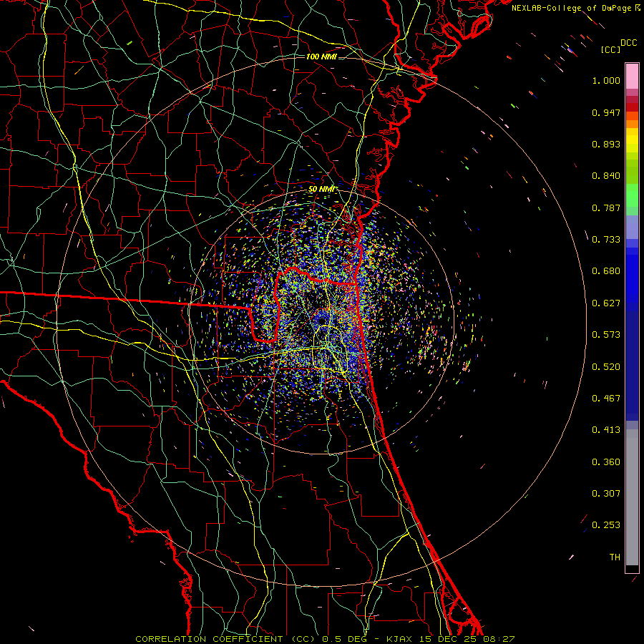Click the 0.680 scale value

coord(606,271)
